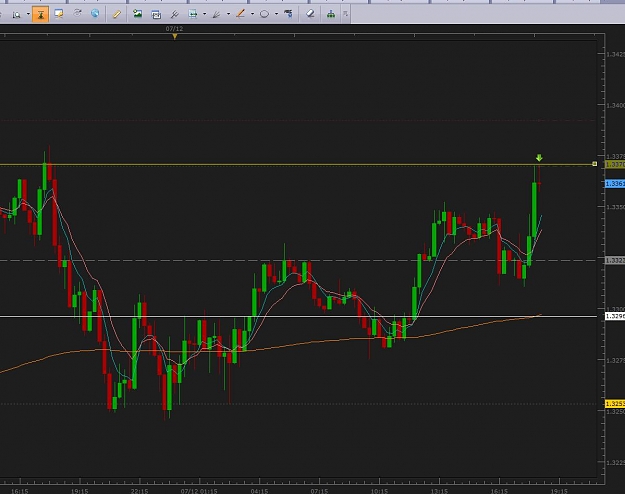Select the gray dashed horizontal line
This screenshot has width=625, height=494.
tap(298, 261)
